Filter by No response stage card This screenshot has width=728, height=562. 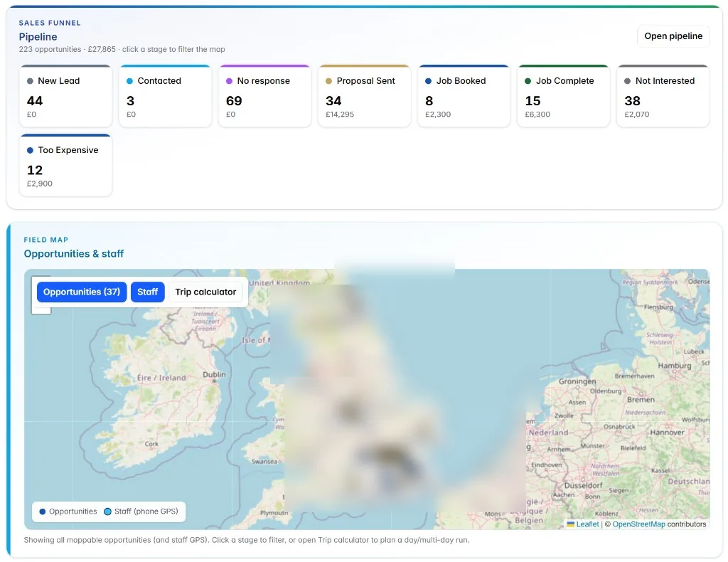pos(264,96)
